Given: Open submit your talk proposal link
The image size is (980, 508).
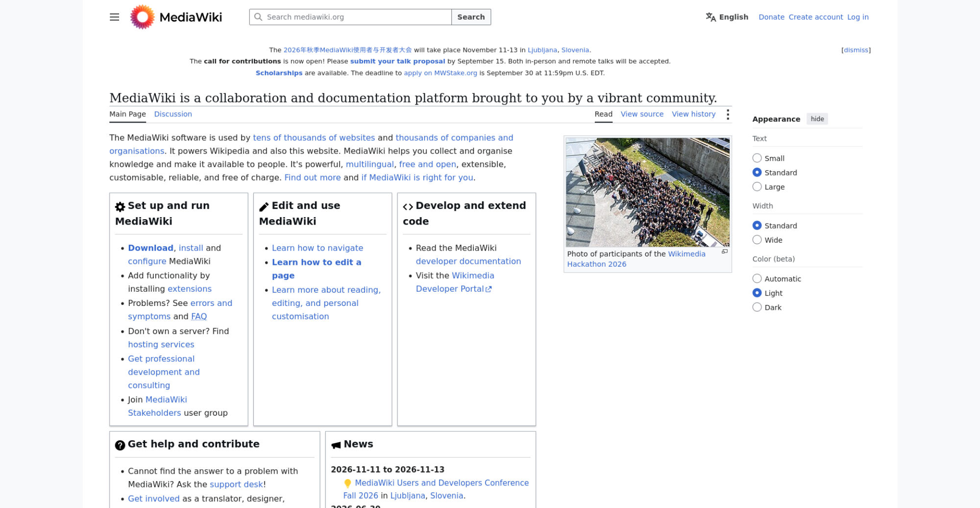Looking at the screenshot, I should [397, 61].
